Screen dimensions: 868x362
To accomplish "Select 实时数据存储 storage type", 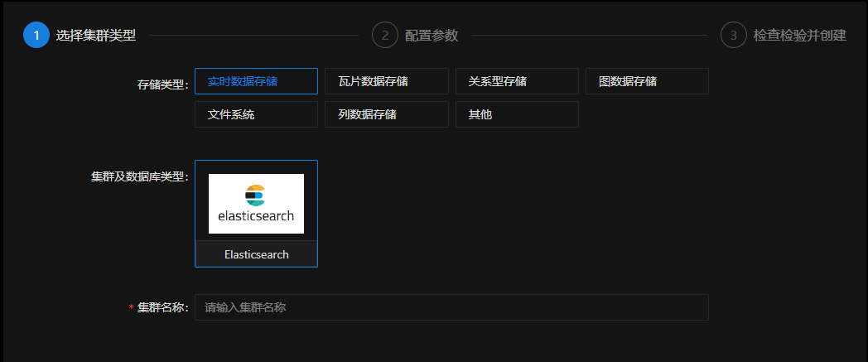I will (256, 81).
